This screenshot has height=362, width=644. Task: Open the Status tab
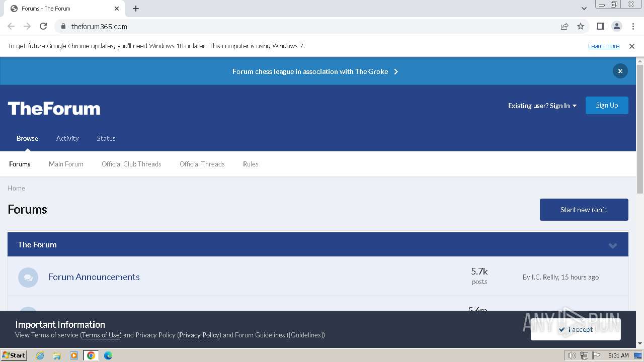click(106, 138)
